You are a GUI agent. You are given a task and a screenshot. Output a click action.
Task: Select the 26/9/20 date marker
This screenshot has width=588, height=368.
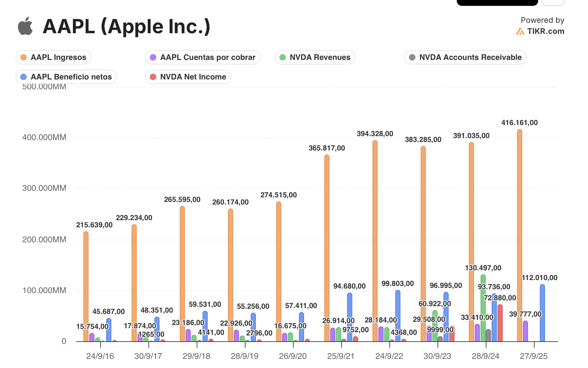[x=293, y=356]
